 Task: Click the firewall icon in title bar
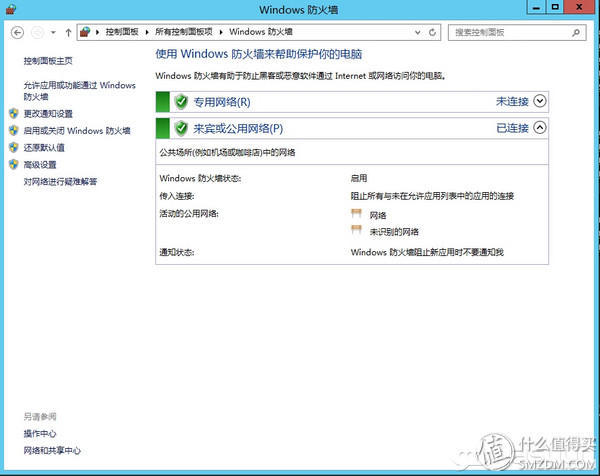11,9
